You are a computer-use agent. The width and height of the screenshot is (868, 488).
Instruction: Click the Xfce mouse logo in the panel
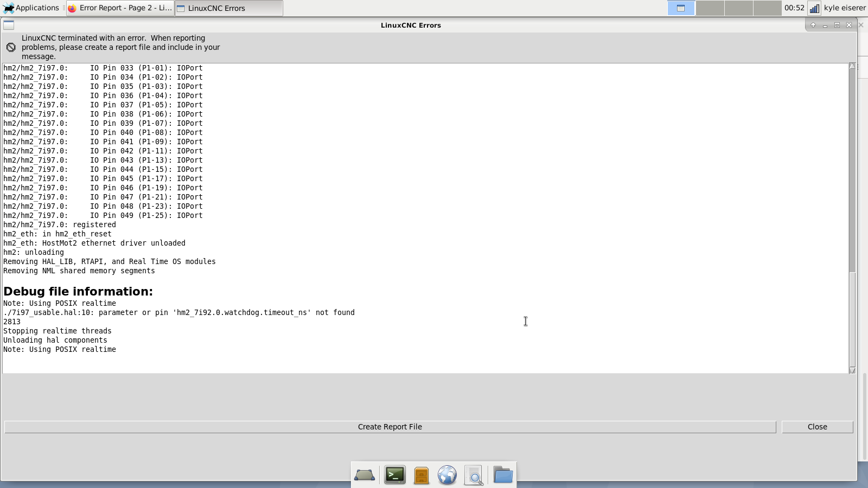(x=8, y=8)
